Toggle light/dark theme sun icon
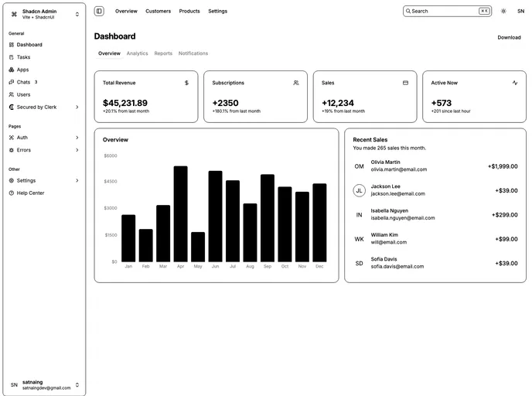 503,11
